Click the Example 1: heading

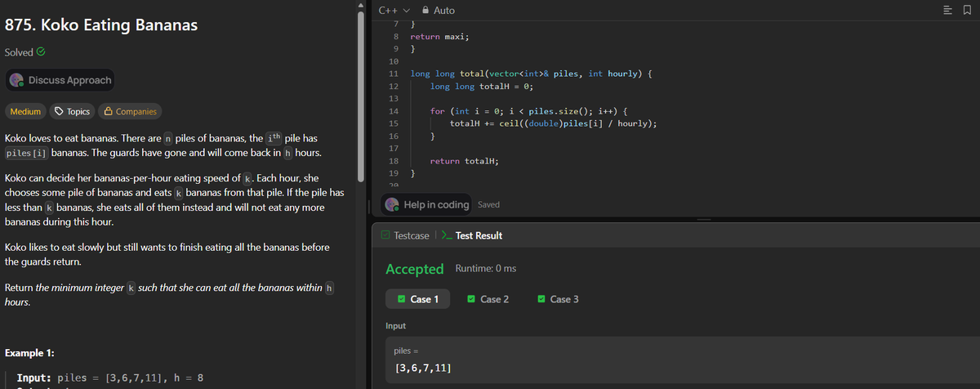pyautogui.click(x=30, y=353)
